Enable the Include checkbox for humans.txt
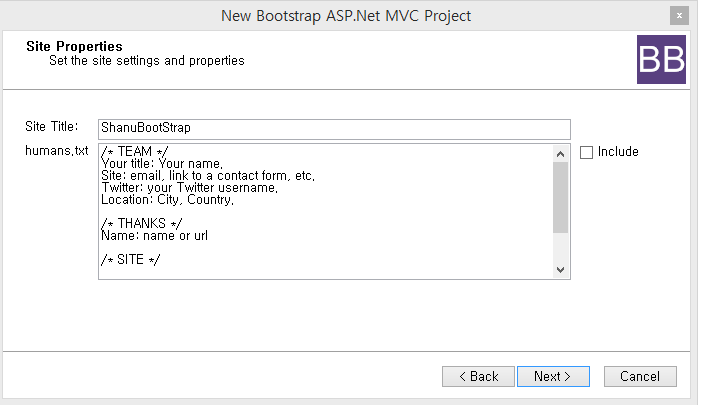This screenshot has width=702, height=405. point(587,152)
